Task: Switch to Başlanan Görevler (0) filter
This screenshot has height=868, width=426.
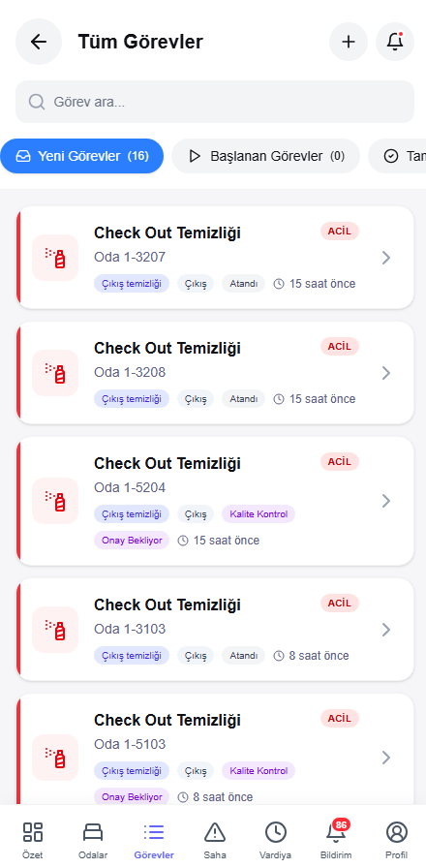Action: coord(265,156)
